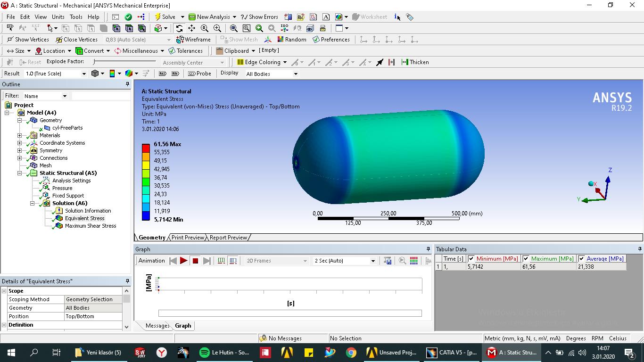Screen dimensions: 644x362
Task: Open the Units menu
Action: click(x=58, y=16)
